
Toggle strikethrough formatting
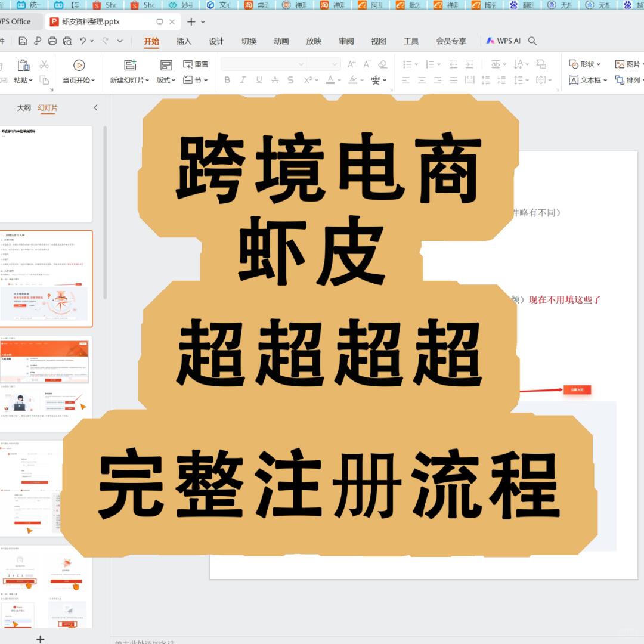coord(275,80)
